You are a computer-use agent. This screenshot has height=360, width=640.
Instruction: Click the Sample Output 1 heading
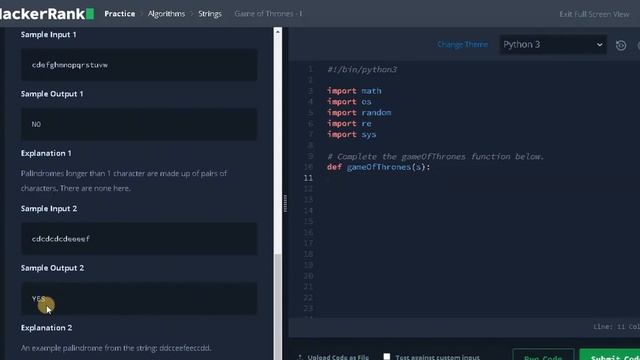(x=52, y=94)
